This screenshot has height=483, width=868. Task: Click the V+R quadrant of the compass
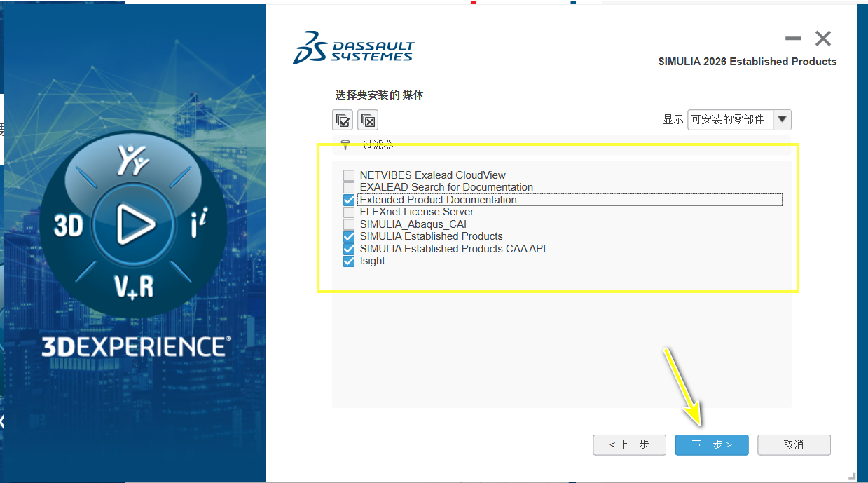point(134,286)
